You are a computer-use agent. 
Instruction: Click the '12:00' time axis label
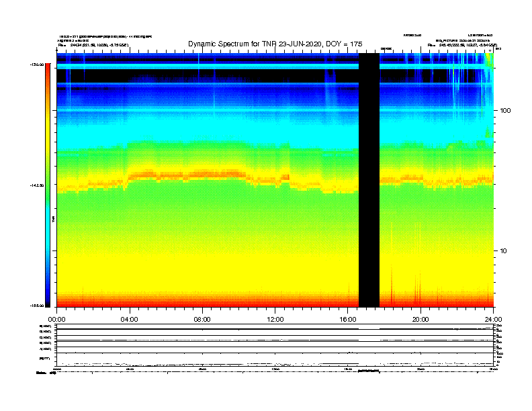(x=275, y=320)
